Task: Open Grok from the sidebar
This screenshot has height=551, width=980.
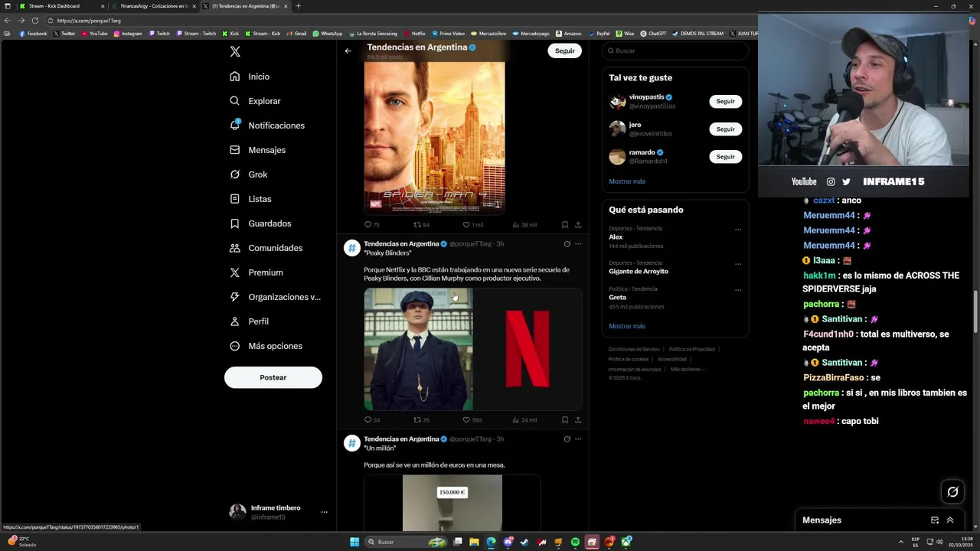Action: tap(249, 174)
